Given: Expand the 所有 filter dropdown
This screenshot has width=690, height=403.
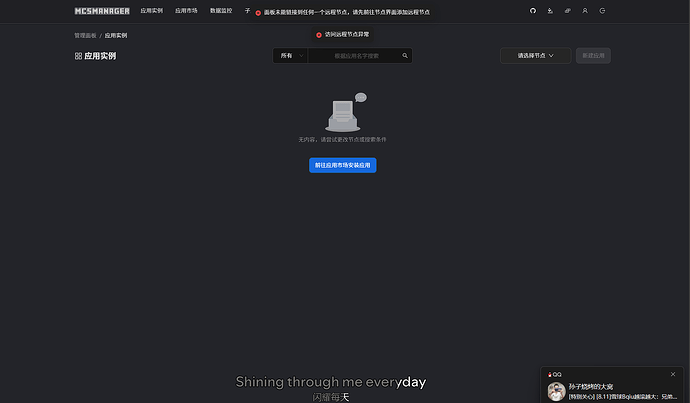Looking at the screenshot, I should (290, 56).
